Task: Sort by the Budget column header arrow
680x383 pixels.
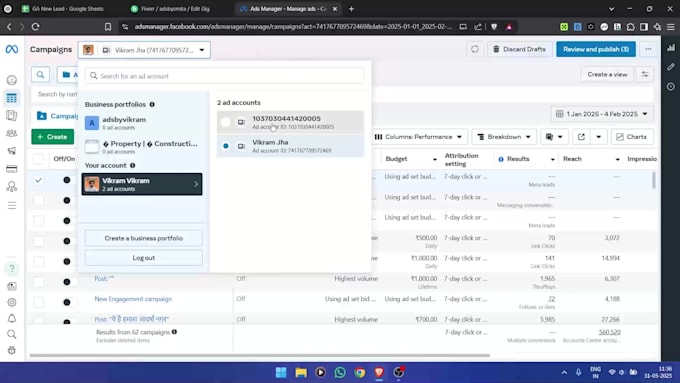Action: pos(435,160)
